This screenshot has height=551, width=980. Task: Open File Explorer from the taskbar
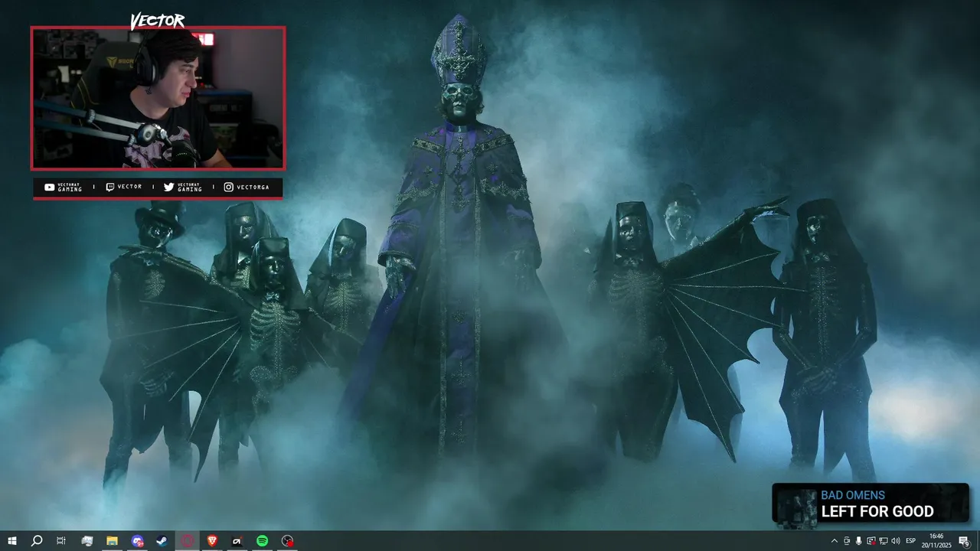pyautogui.click(x=112, y=541)
